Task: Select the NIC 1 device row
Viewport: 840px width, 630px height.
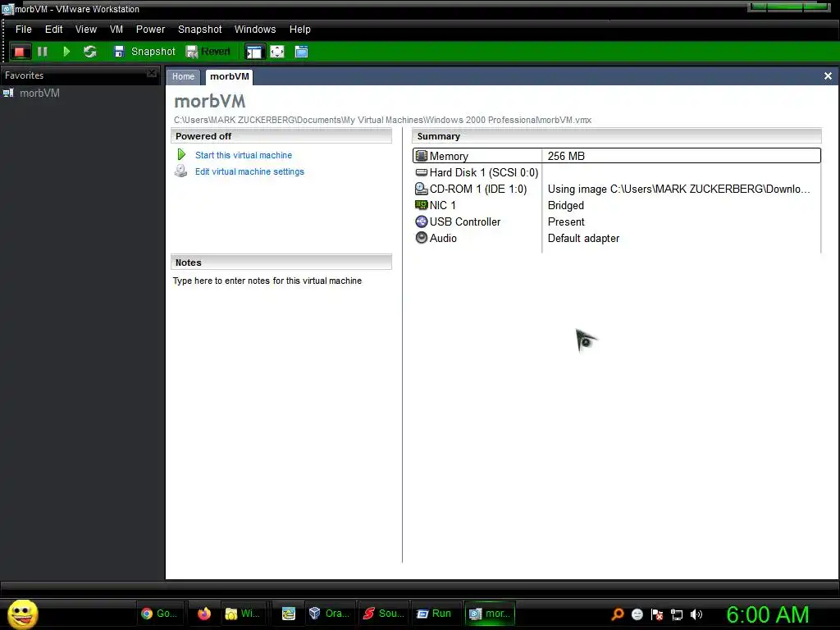Action: point(617,206)
